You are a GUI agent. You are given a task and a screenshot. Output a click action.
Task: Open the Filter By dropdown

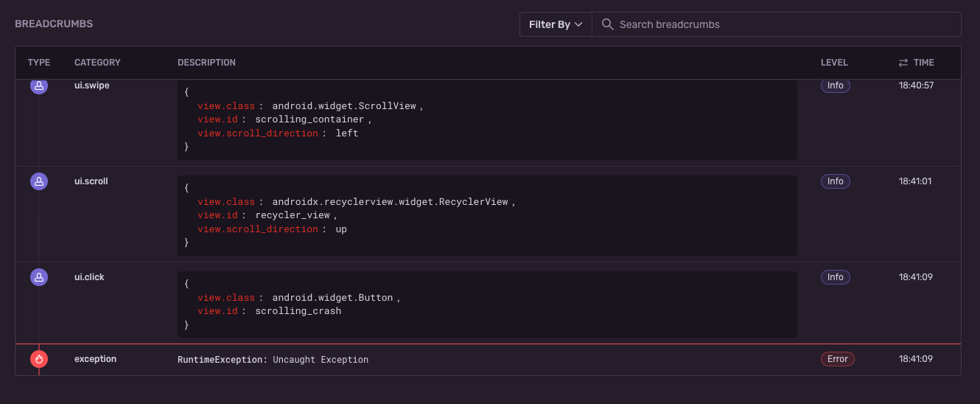pos(556,24)
